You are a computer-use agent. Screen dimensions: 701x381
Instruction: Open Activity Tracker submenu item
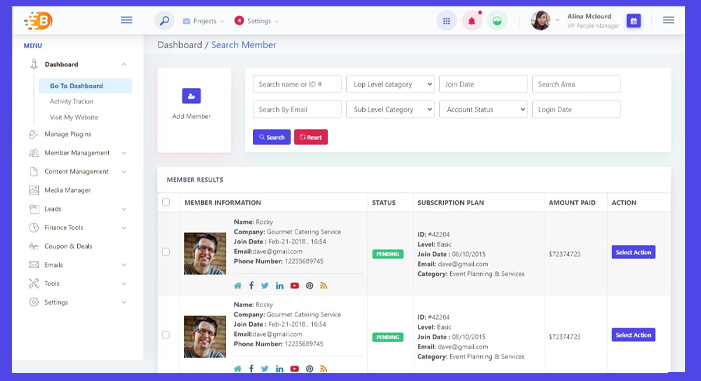point(72,102)
